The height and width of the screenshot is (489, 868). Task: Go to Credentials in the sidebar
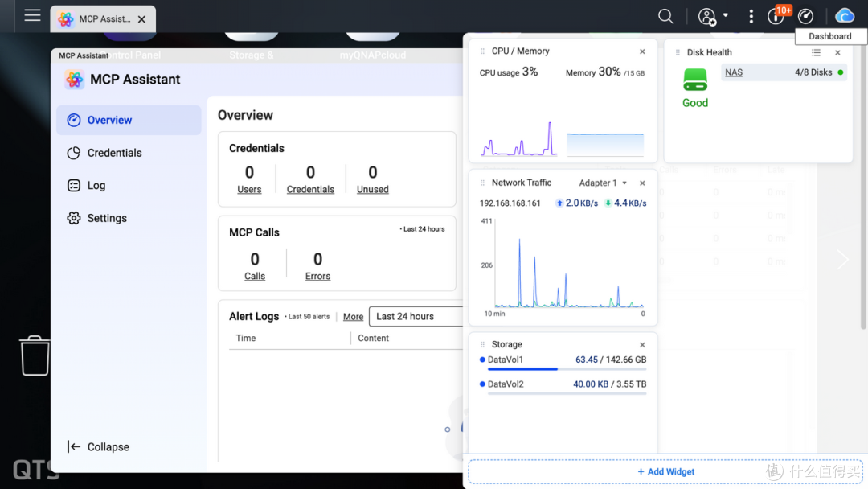(x=129, y=153)
